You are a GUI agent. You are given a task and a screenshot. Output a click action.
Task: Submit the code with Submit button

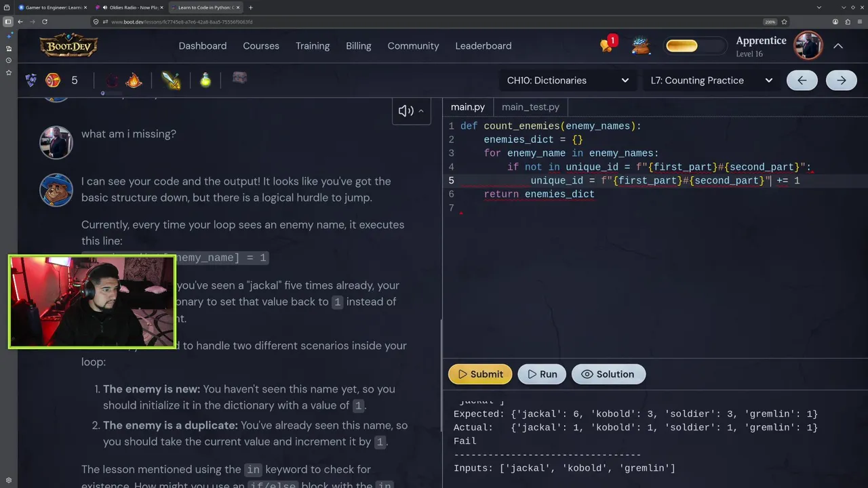coord(481,374)
